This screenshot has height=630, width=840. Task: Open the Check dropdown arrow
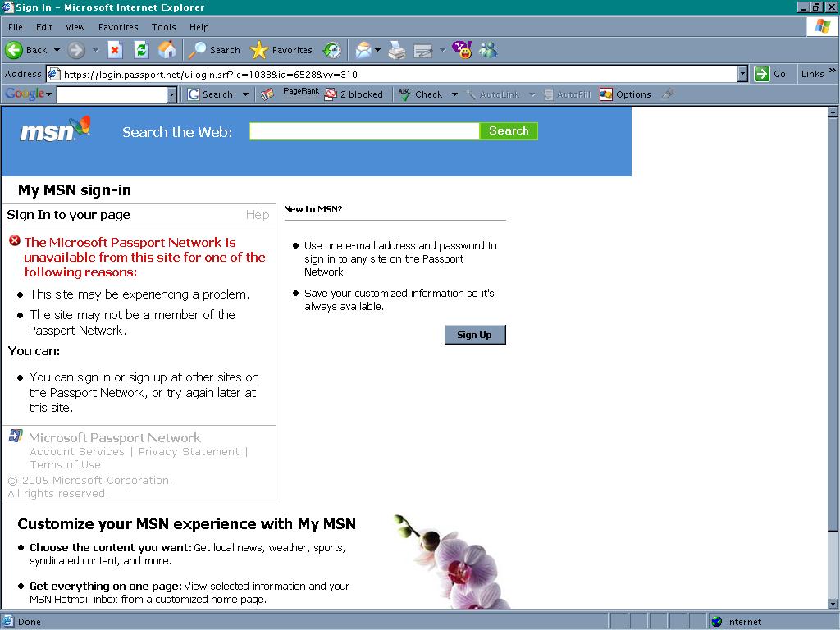454,94
